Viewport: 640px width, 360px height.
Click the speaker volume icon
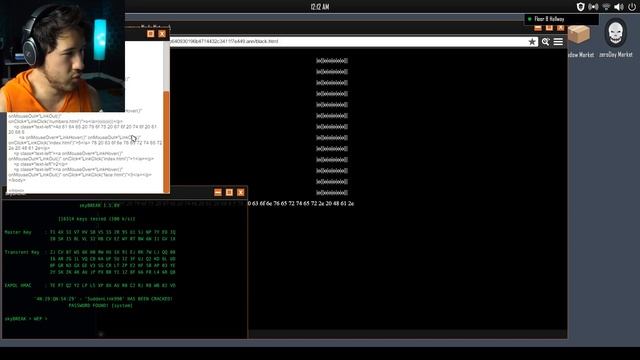[x=619, y=7]
